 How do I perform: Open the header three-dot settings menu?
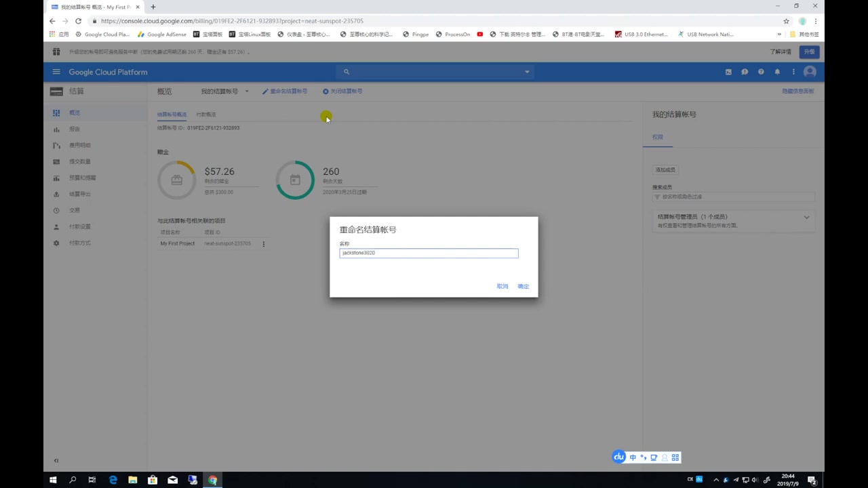point(793,72)
